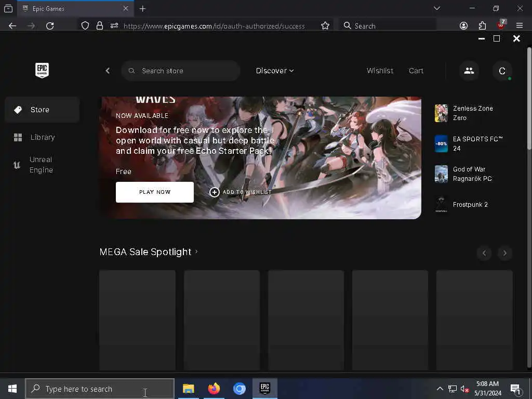Click the Library grid icon

18,137
